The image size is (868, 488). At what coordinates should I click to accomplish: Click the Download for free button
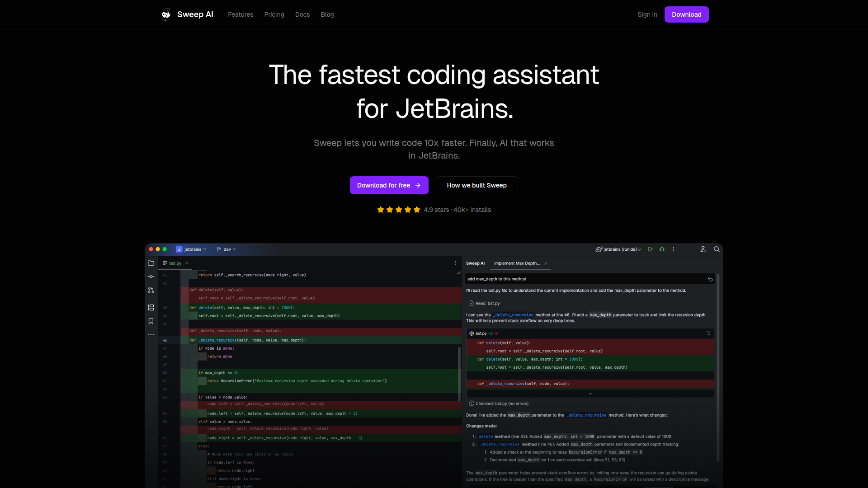[389, 185]
